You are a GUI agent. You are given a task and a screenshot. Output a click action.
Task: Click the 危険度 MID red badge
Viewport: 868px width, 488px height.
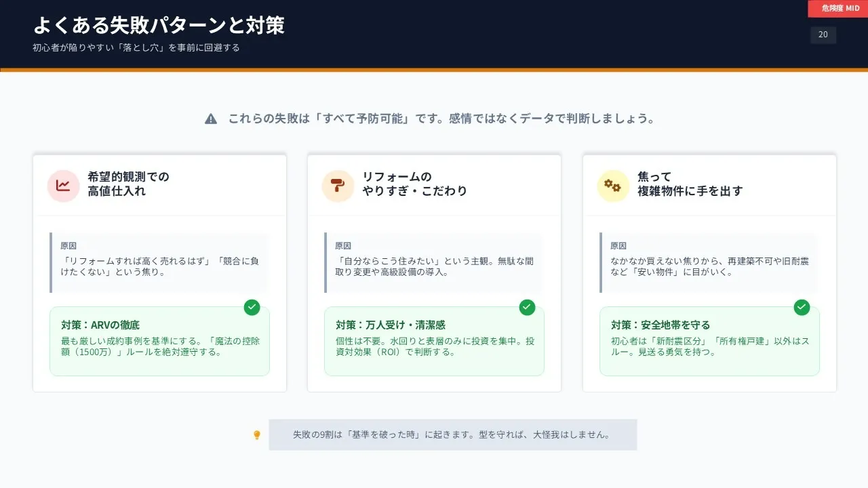(837, 8)
